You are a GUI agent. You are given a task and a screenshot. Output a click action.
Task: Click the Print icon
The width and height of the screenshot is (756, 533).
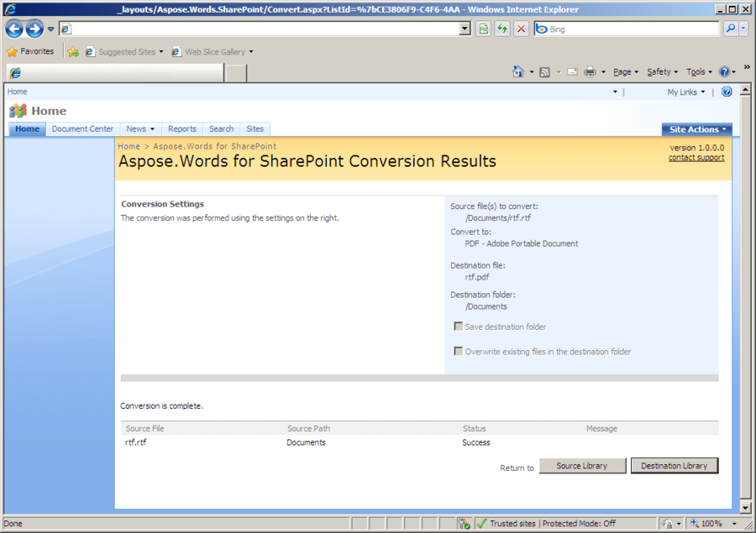tap(591, 72)
